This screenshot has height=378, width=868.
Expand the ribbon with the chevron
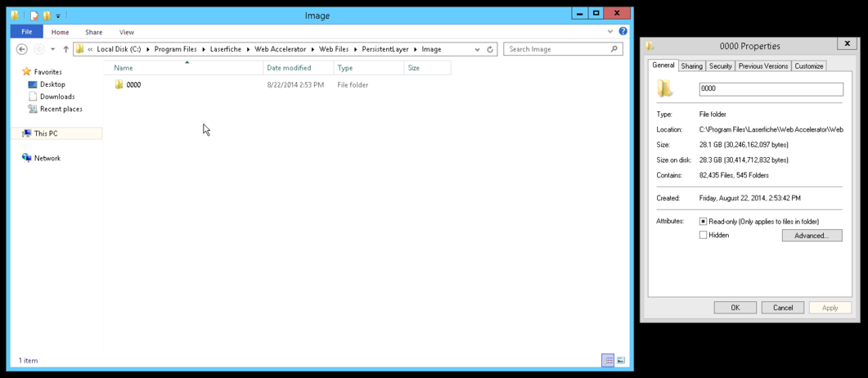[610, 32]
